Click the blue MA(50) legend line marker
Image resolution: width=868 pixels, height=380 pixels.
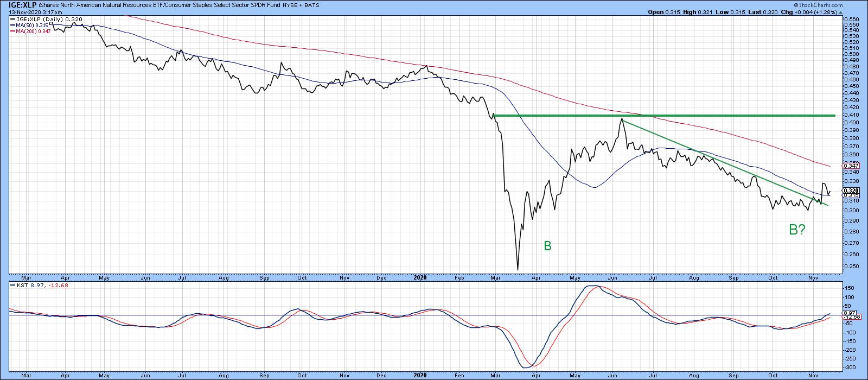(x=12, y=26)
